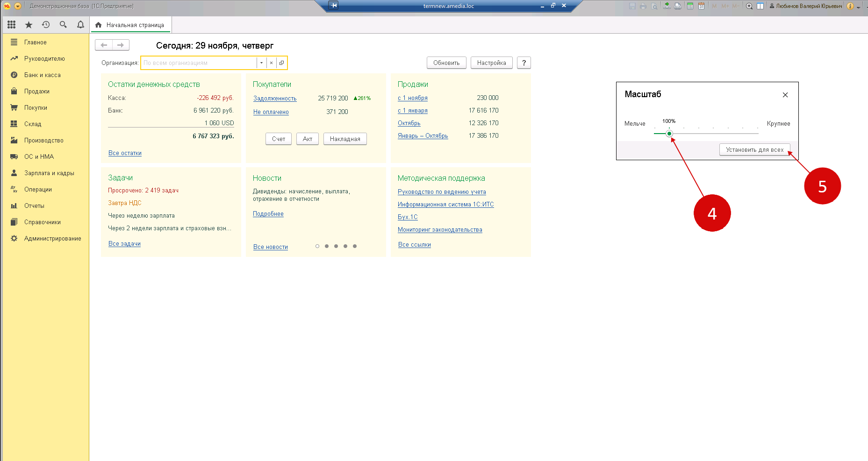Viewport: 868px width, 461px height.
Task: Click the search magnifier icon
Action: click(63, 25)
